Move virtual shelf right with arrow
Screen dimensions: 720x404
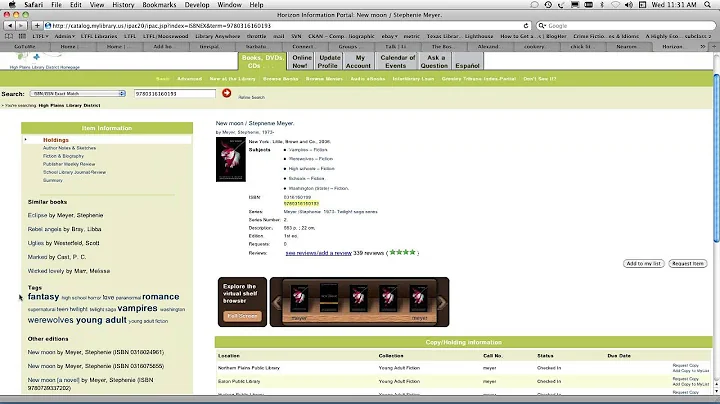(x=441, y=303)
